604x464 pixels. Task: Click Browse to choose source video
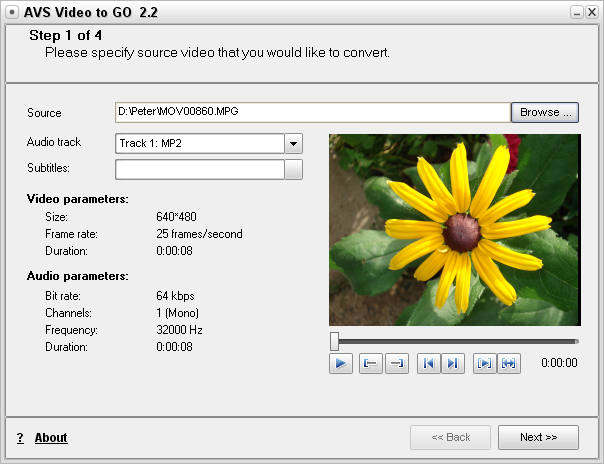click(x=545, y=113)
